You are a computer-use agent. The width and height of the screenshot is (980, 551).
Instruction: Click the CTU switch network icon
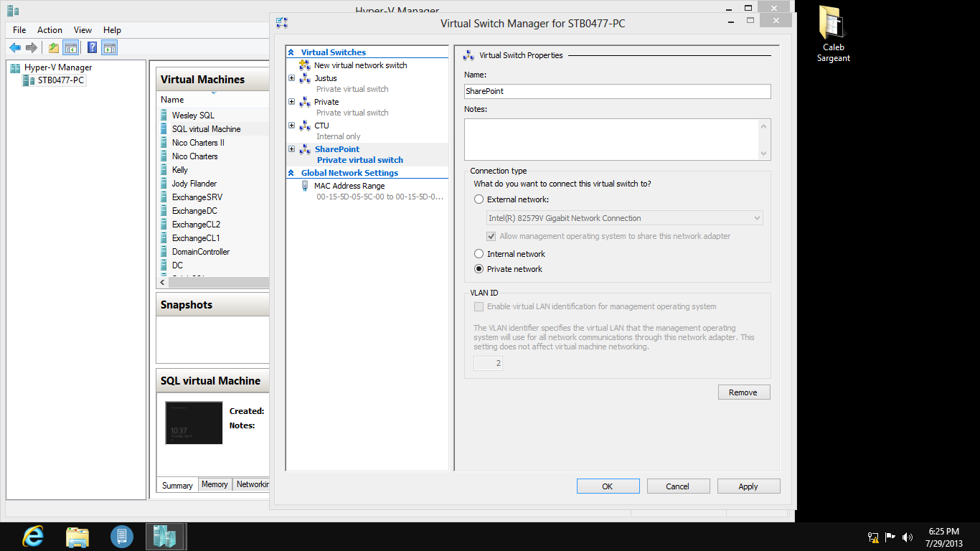click(305, 126)
